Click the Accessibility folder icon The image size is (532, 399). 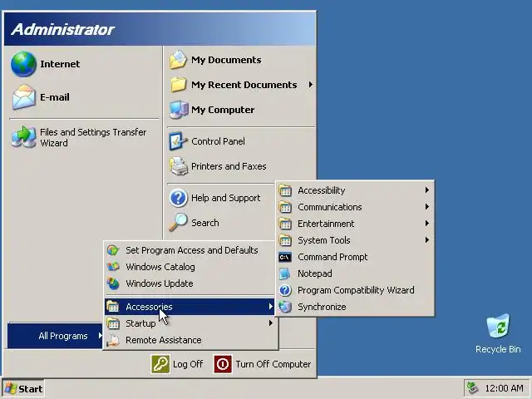click(x=285, y=190)
